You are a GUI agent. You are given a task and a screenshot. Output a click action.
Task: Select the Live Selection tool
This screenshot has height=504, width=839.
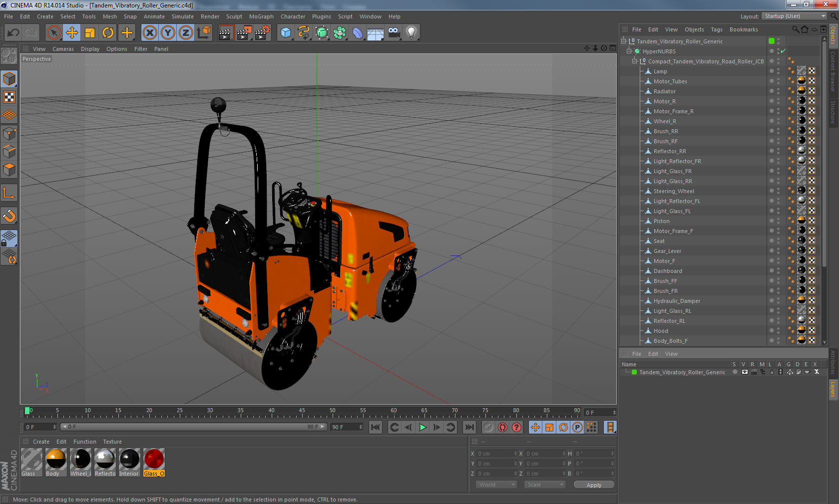tap(54, 33)
